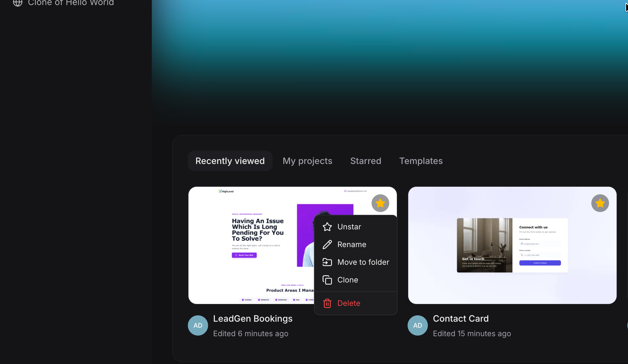Switch to the My projects tab
Screen dimensions: 628x364
click(307, 161)
